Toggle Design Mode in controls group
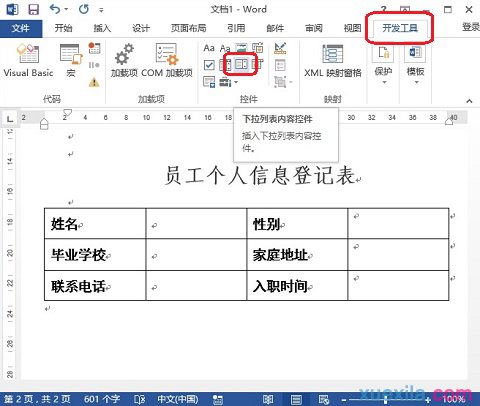Image resolution: width=480 pixels, height=406 pixels. tap(280, 48)
